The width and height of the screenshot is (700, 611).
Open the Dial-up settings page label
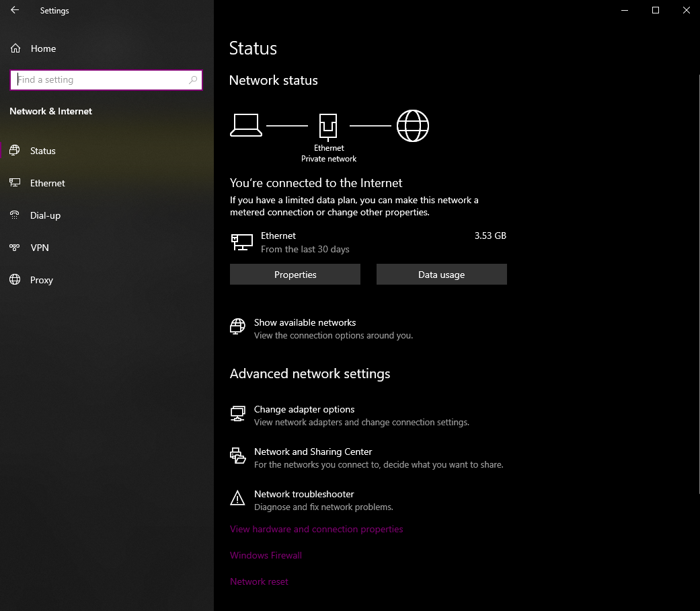click(45, 216)
